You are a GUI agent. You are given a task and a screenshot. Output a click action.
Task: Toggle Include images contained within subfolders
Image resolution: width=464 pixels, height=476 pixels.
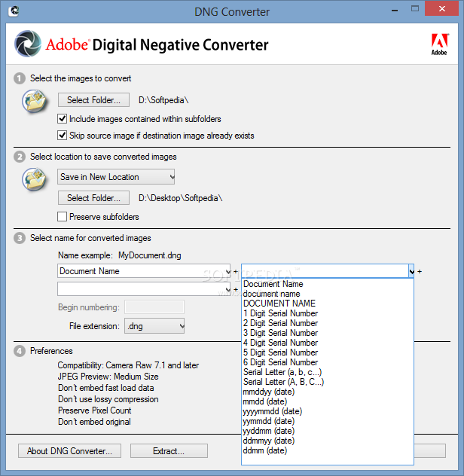[x=63, y=119]
